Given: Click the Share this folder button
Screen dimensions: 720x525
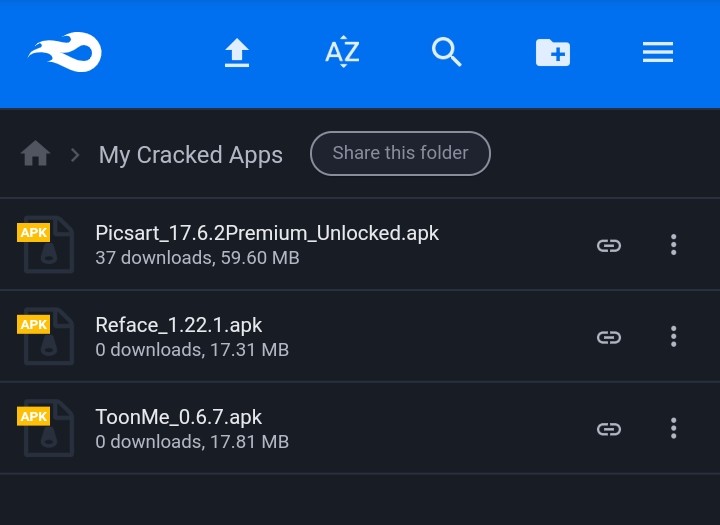Looking at the screenshot, I should 400,153.
